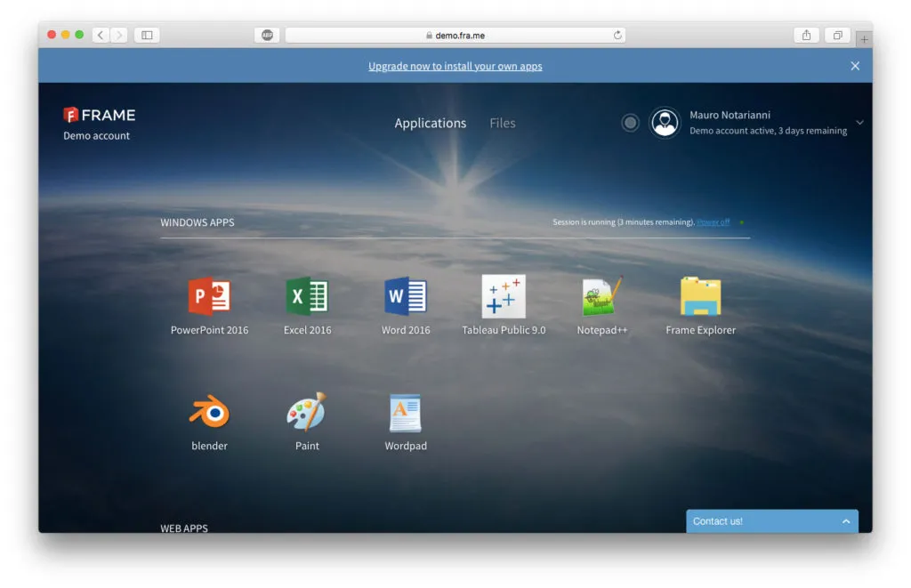Click Demo account active, 3 days remaining

pos(768,131)
